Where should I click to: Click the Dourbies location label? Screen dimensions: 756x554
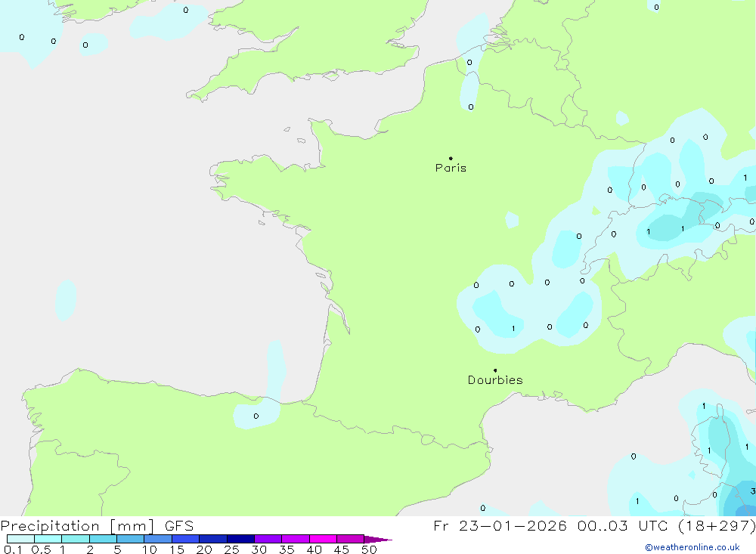495,380
